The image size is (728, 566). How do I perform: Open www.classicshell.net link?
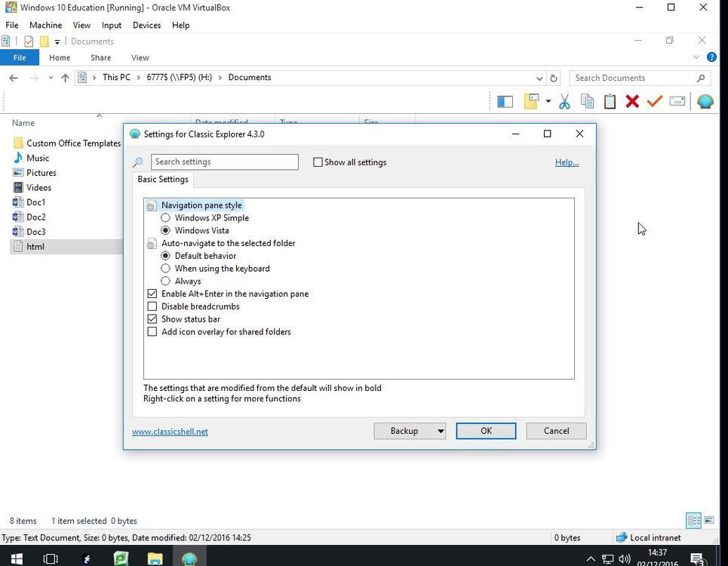(x=170, y=432)
